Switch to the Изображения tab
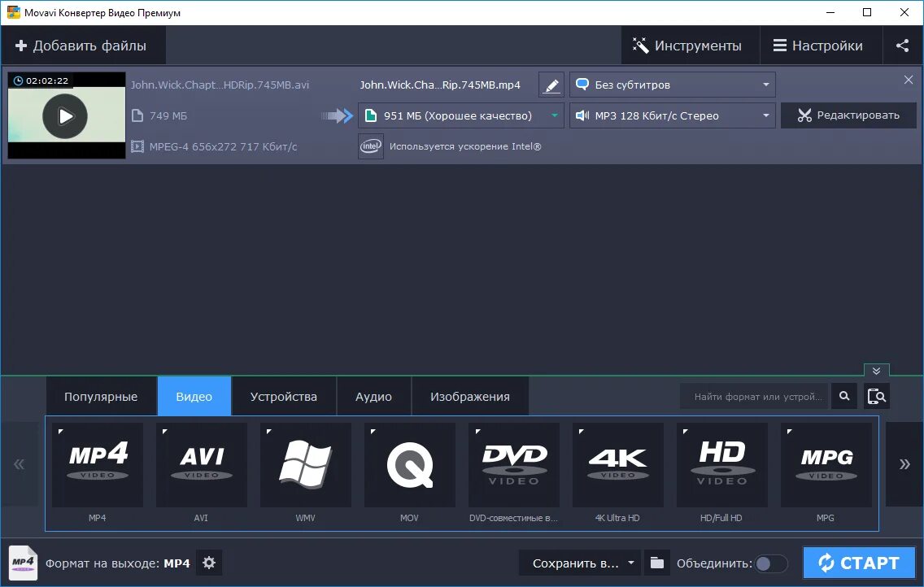This screenshot has width=924, height=587. [469, 396]
